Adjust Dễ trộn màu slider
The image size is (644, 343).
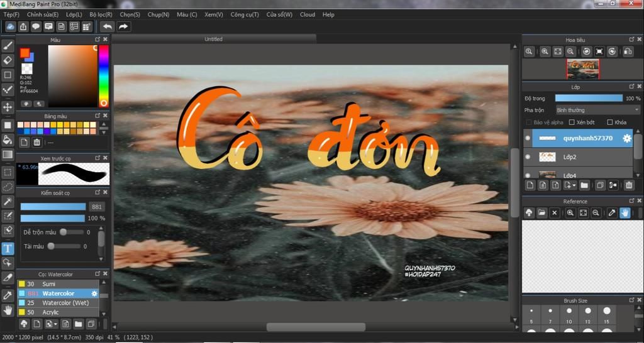[x=72, y=232]
